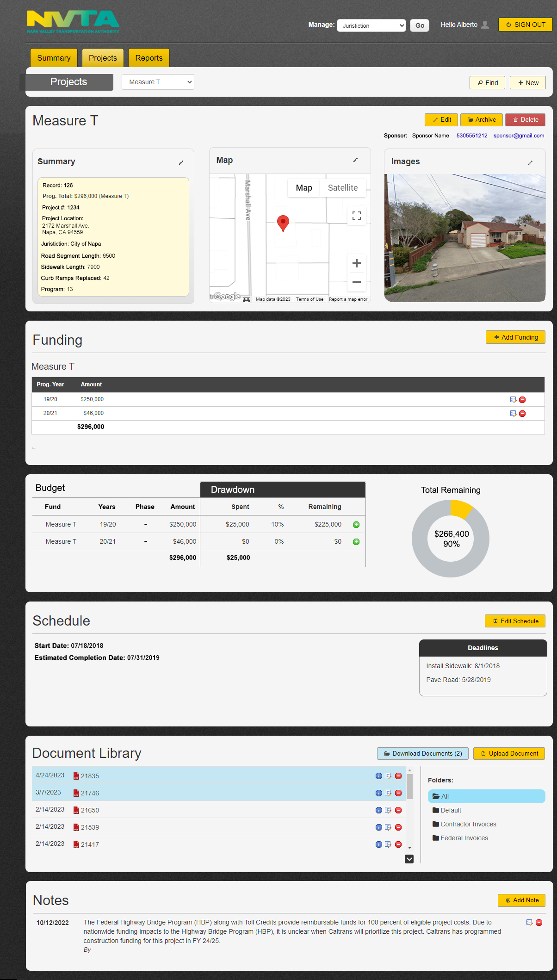
Task: Click the edit pencil on Map panel
Action: tap(355, 160)
